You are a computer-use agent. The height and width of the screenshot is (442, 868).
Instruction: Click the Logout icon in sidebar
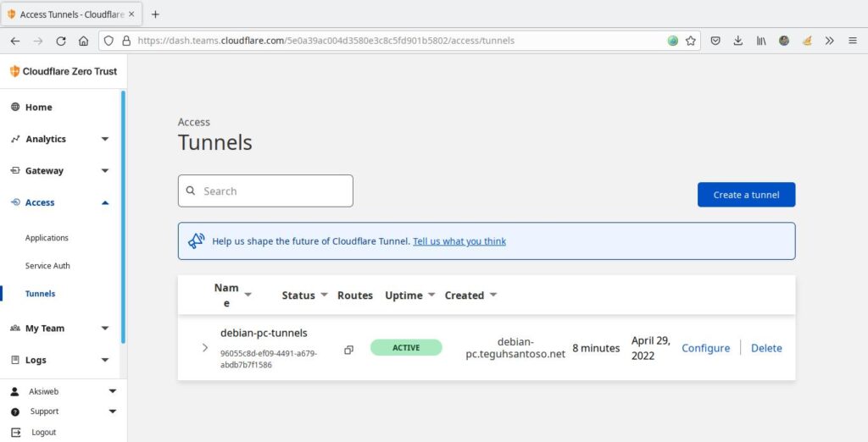point(15,432)
